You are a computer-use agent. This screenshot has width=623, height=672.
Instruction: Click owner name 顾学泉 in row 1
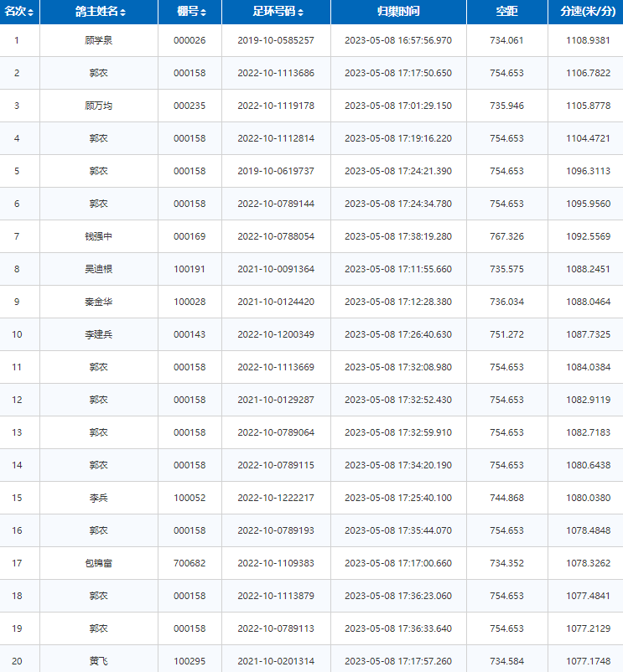pos(99,40)
